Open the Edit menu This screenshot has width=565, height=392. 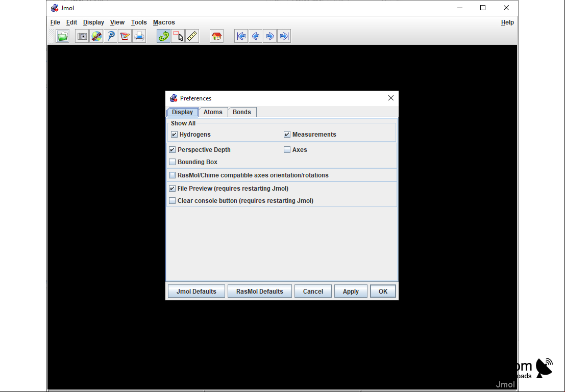coord(71,22)
